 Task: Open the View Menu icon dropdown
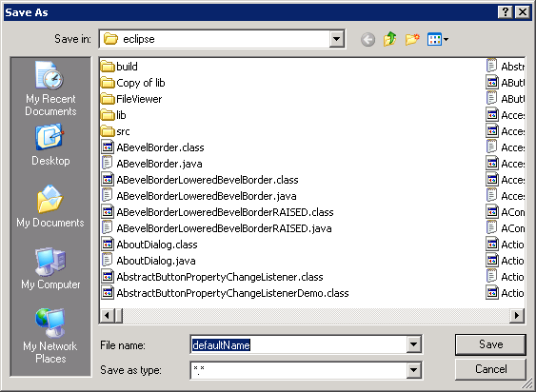pyautogui.click(x=438, y=40)
